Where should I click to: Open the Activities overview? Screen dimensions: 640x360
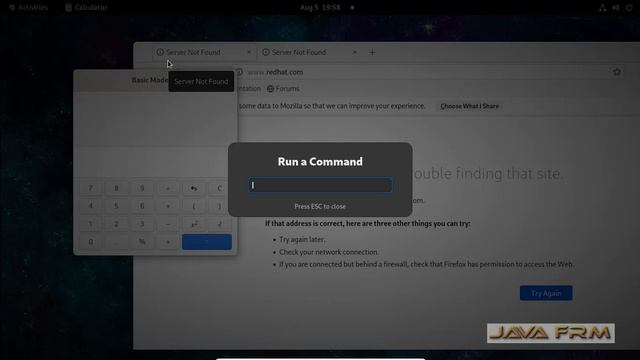pyautogui.click(x=29, y=7)
